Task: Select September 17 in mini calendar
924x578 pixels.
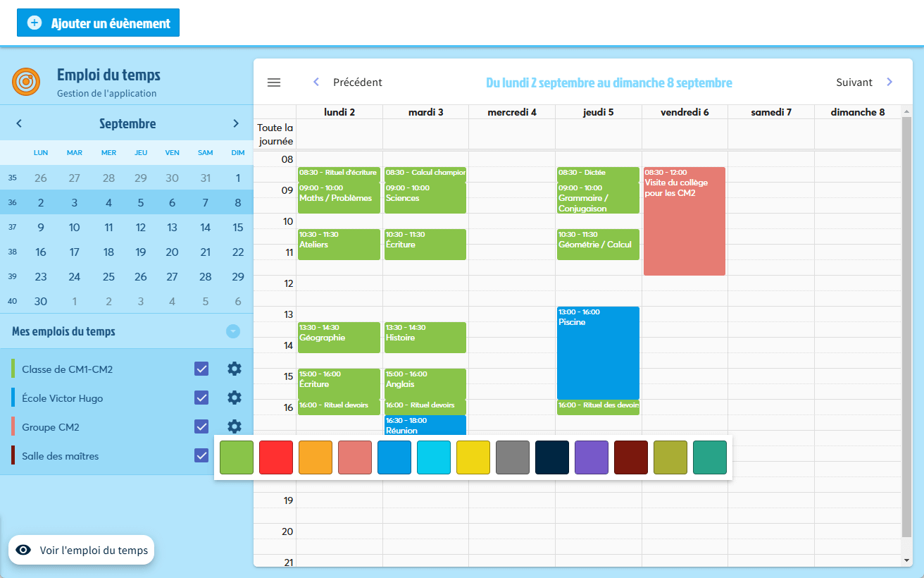Action: pos(75,252)
